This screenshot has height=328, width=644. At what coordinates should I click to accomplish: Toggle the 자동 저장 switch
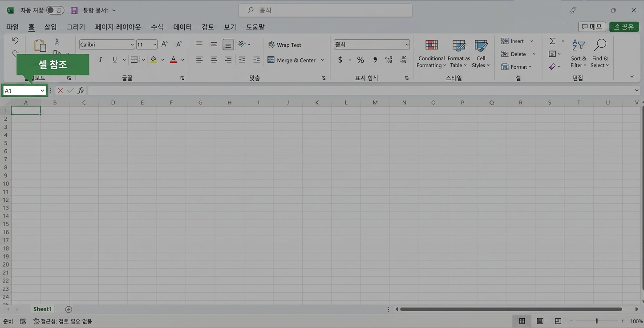tap(55, 10)
